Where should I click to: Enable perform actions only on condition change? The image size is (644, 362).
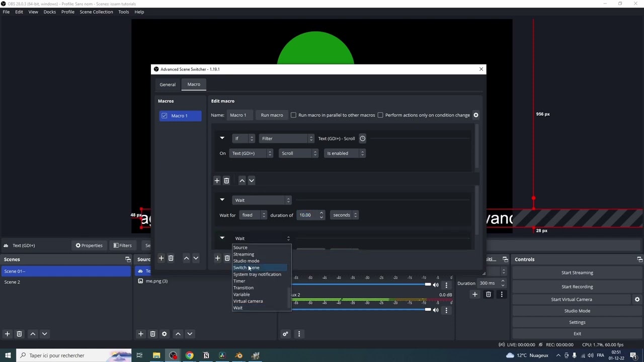point(380,115)
